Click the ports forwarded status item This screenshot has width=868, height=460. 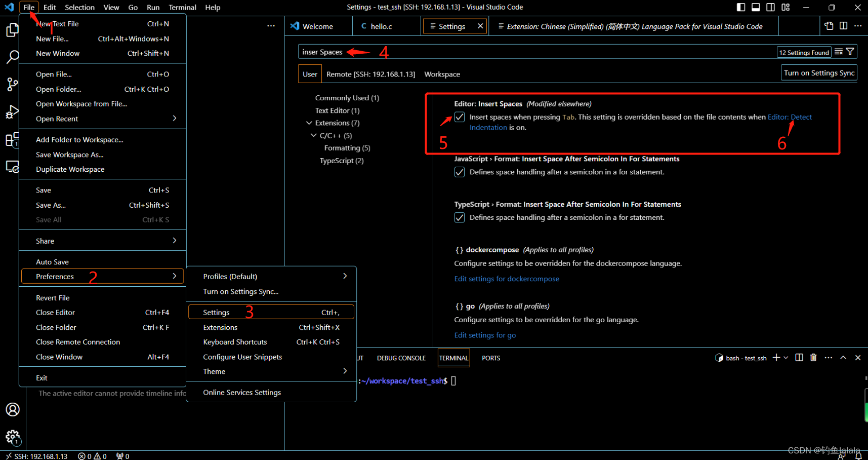(x=122, y=456)
